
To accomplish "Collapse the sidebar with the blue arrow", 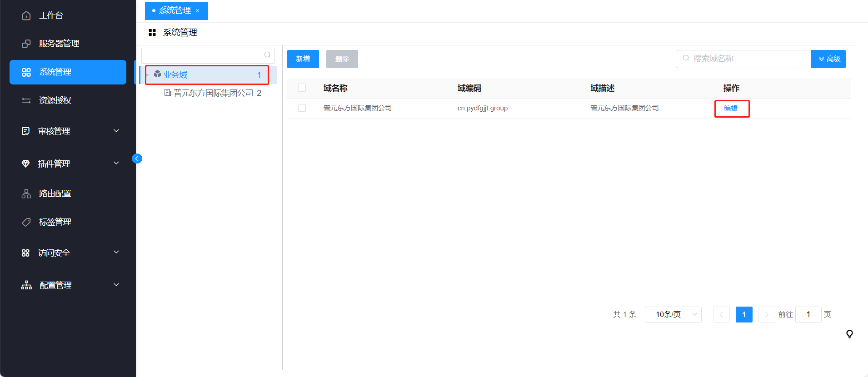I will pyautogui.click(x=137, y=159).
